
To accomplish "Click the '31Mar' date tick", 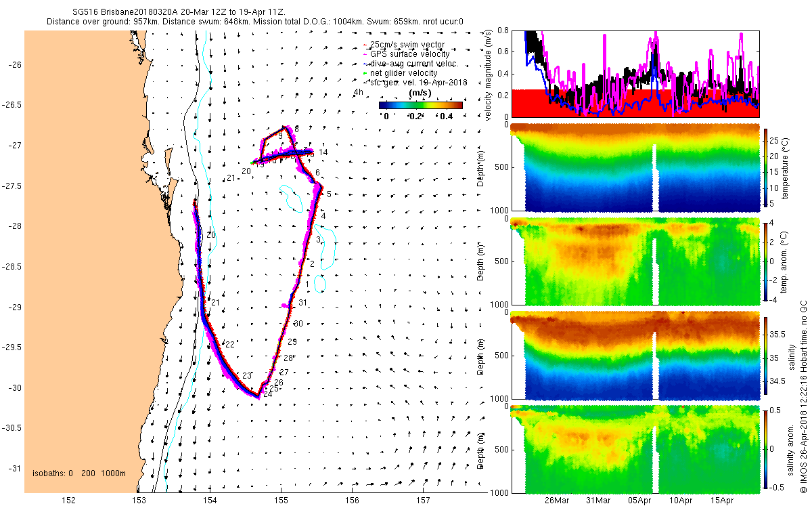I will (x=597, y=501).
